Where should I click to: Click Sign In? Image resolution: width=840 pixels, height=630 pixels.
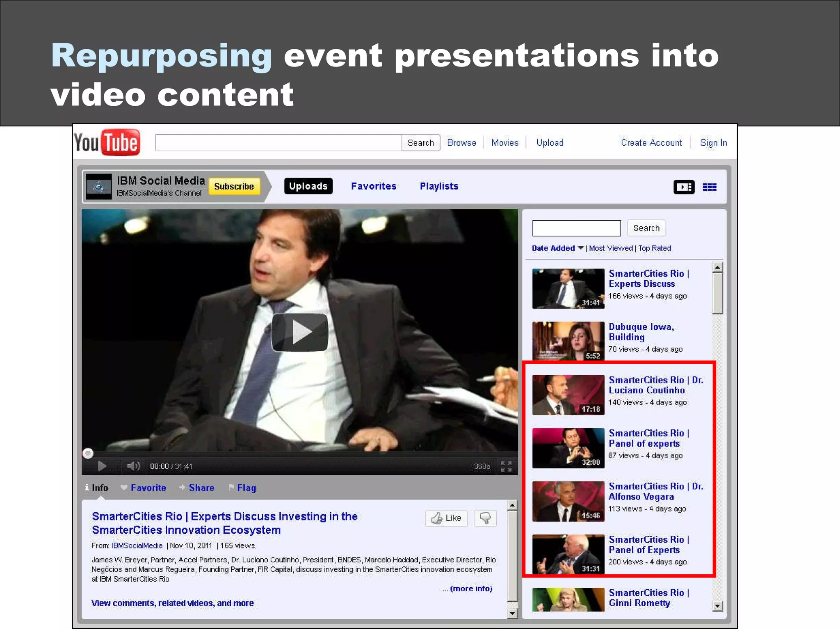pos(713,143)
